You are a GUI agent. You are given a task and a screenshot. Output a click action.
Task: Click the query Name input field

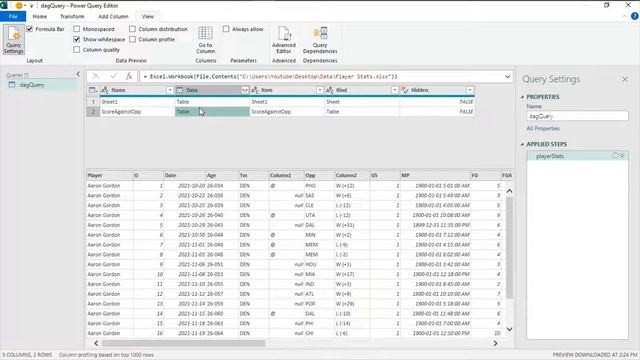click(x=578, y=116)
